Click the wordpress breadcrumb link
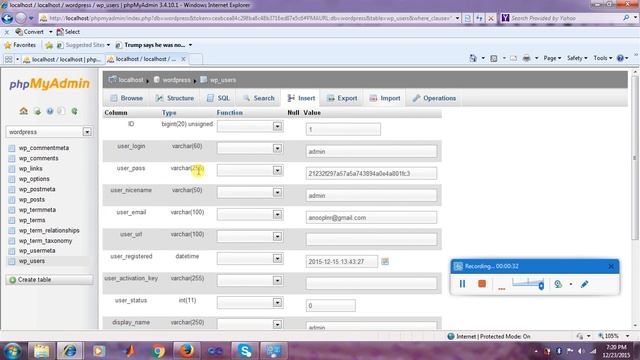 (176, 80)
